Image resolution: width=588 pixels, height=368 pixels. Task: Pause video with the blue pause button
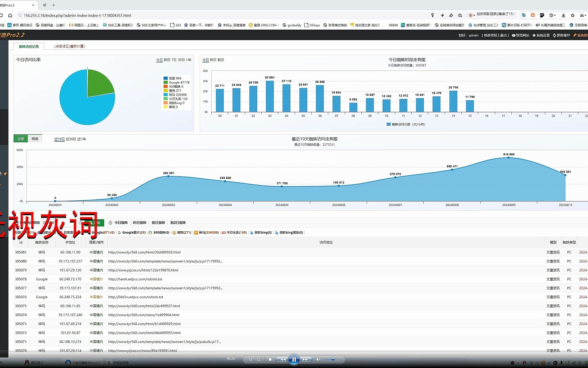coord(294,359)
